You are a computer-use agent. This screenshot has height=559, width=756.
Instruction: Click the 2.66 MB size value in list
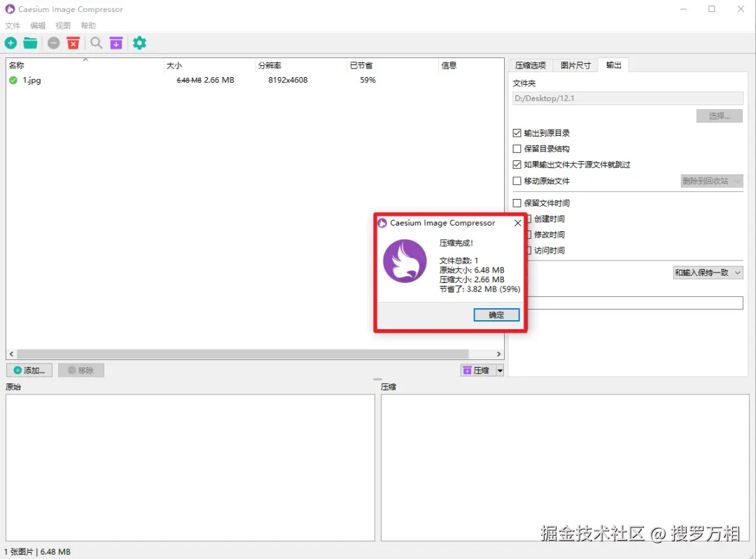coord(219,80)
